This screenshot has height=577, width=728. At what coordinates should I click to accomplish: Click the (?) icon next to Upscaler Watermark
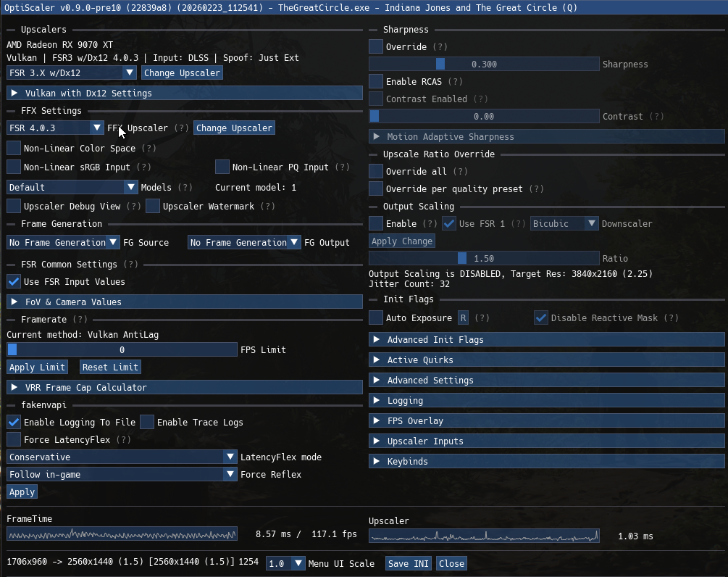[267, 206]
